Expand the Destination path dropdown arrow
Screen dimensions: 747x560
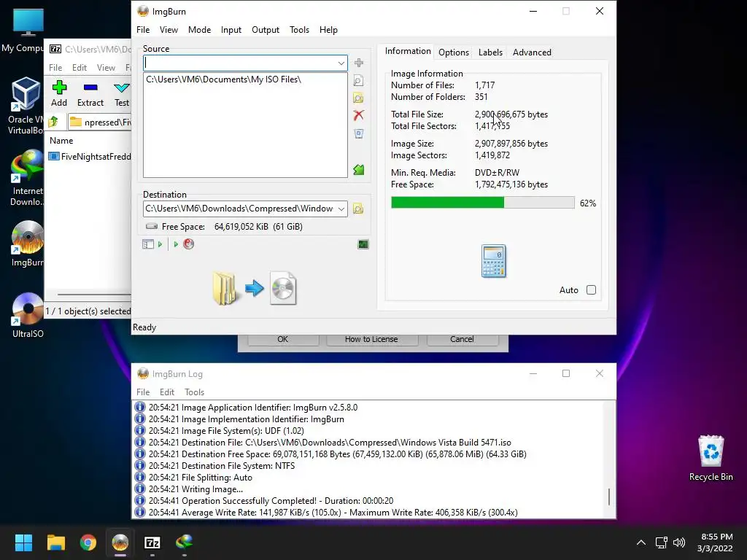(x=341, y=209)
